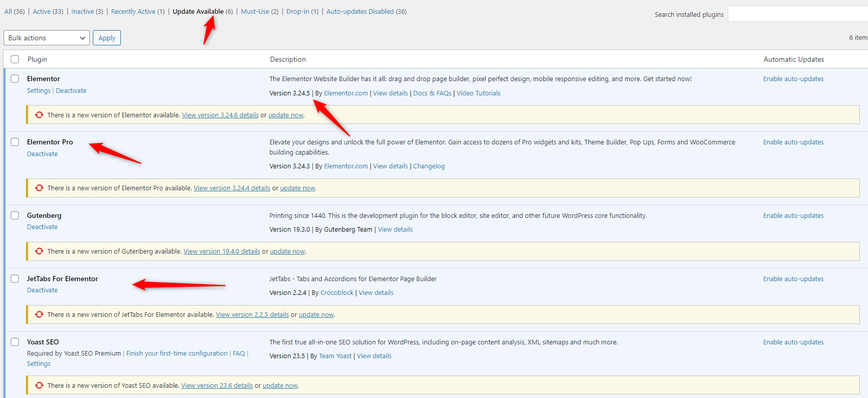Open the Crocoblock author link

tap(337, 292)
